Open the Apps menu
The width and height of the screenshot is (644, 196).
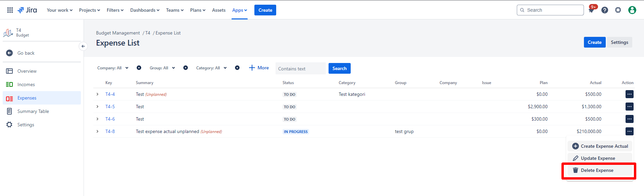click(x=240, y=10)
